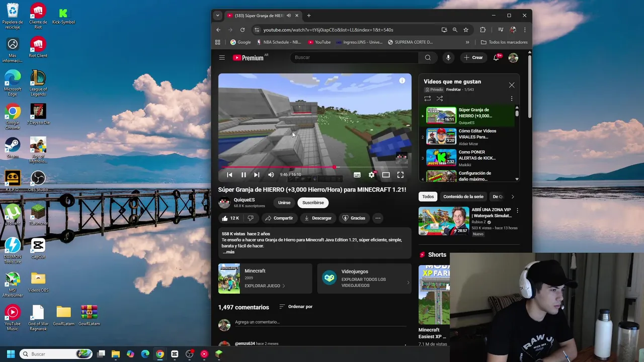
Task: Open the Videojuegos category card
Action: pos(364,279)
